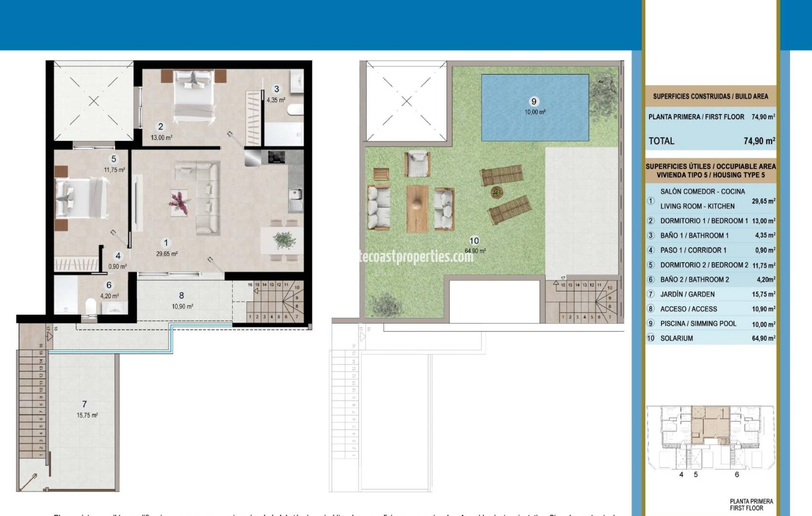Click the '64,90 m²' value in legend
Viewport: 812px width, 516px height.
[x=763, y=338]
